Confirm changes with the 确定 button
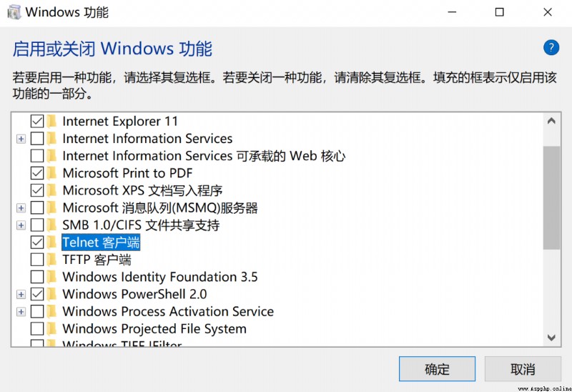Image resolution: width=572 pixels, height=392 pixels. (x=437, y=369)
